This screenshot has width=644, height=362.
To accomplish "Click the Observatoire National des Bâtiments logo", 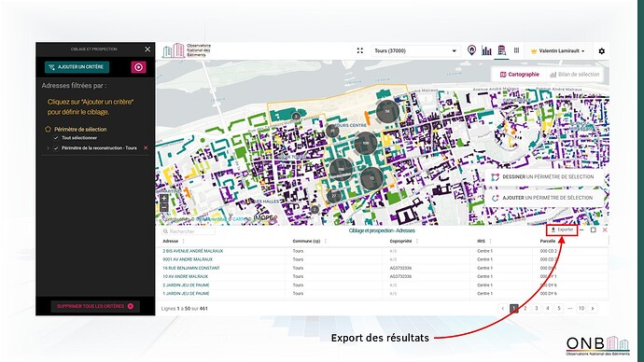I will pos(187,50).
